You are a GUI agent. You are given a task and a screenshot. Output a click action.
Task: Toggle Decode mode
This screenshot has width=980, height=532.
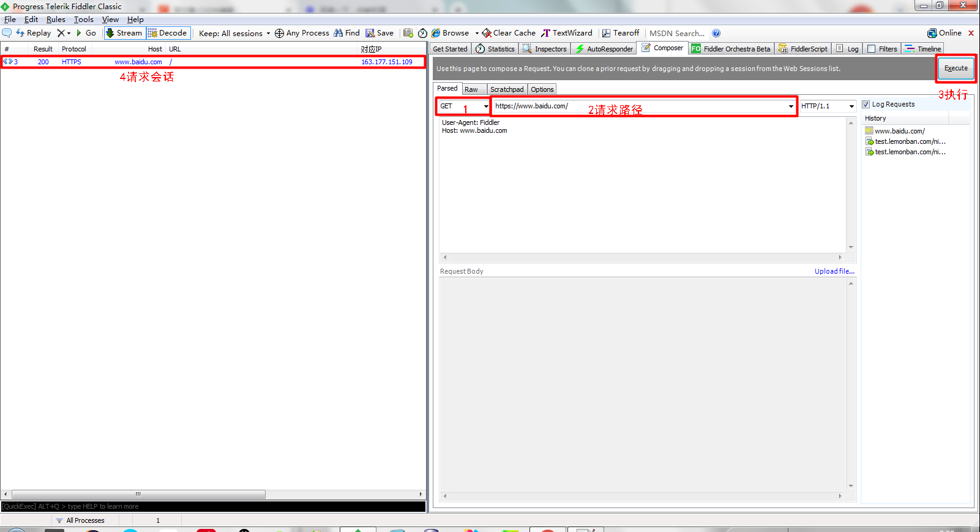coord(168,33)
